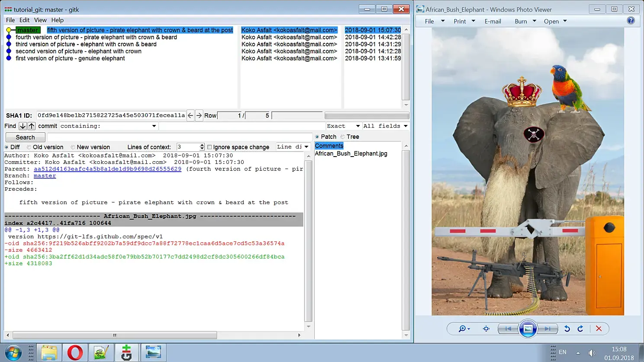Image resolution: width=644 pixels, height=362 pixels.
Task: Open commit containing criteria dropdown
Action: tap(108, 126)
